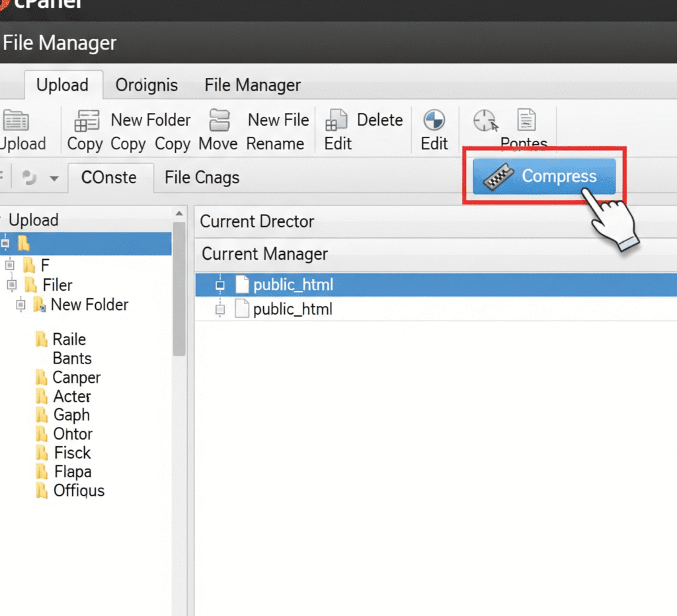Open the Raile folder
This screenshot has height=616, width=677.
tap(69, 339)
